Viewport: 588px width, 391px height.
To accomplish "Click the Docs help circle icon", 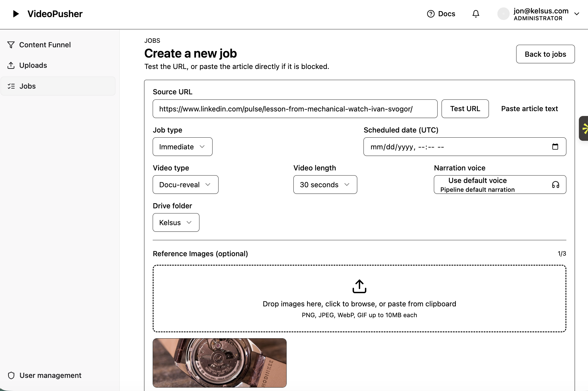I will tap(431, 14).
